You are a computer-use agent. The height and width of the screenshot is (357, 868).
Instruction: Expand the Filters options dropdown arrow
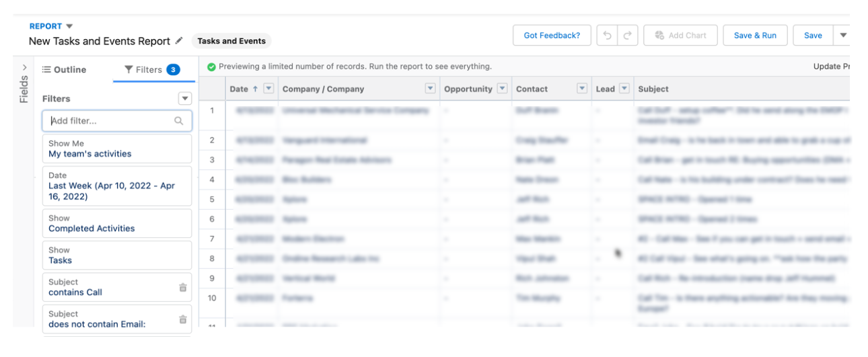185,99
